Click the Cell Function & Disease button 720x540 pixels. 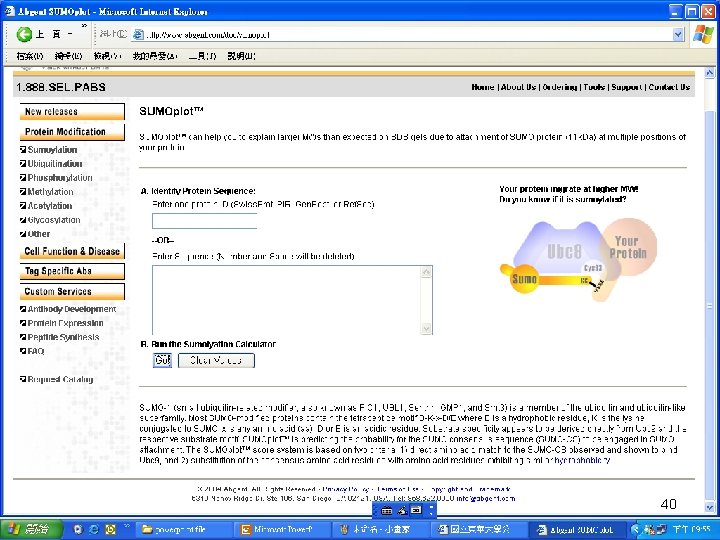pyautogui.click(x=72, y=251)
